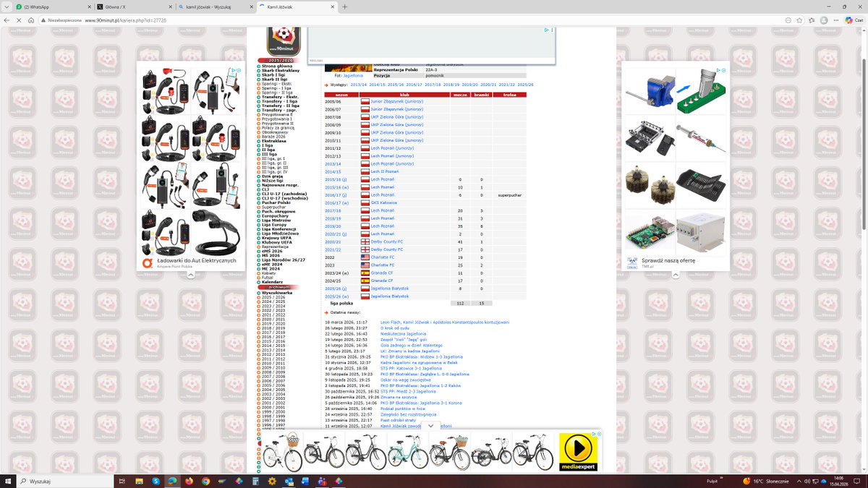Open news Oskar na wagę zwycięstwa
868x488 pixels.
[405, 380]
